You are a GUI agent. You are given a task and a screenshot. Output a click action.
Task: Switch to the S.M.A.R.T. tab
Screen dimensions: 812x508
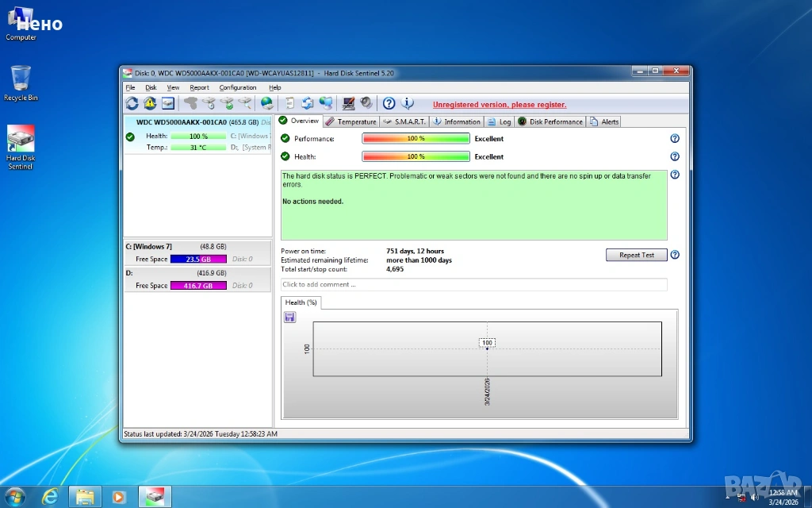(x=405, y=121)
